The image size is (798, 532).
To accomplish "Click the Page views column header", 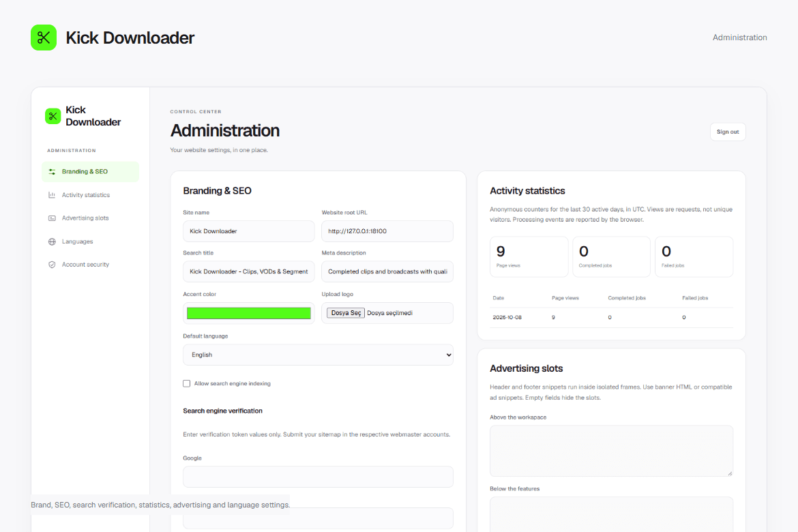I will [x=565, y=298].
